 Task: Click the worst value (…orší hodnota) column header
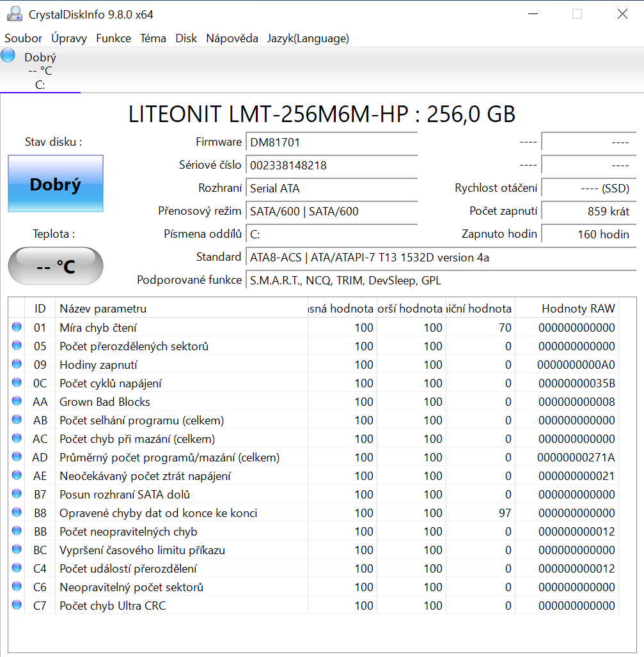[411, 309]
